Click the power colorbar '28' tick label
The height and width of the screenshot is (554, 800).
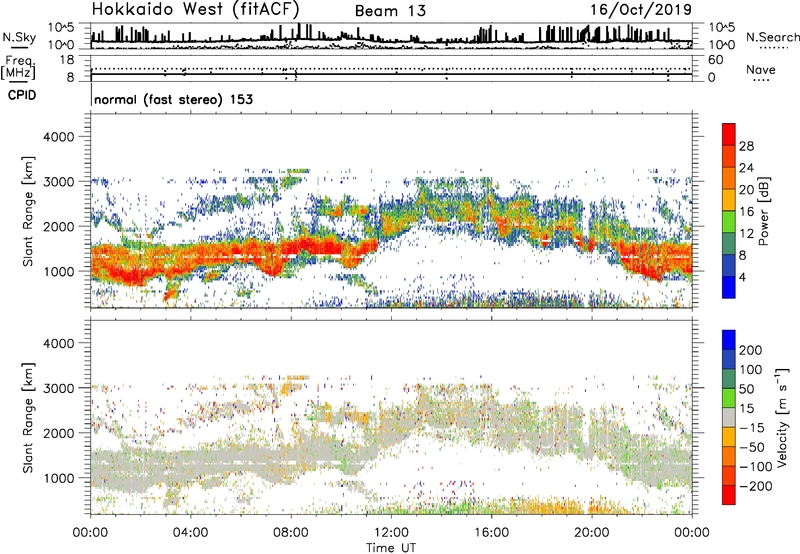[x=746, y=146]
